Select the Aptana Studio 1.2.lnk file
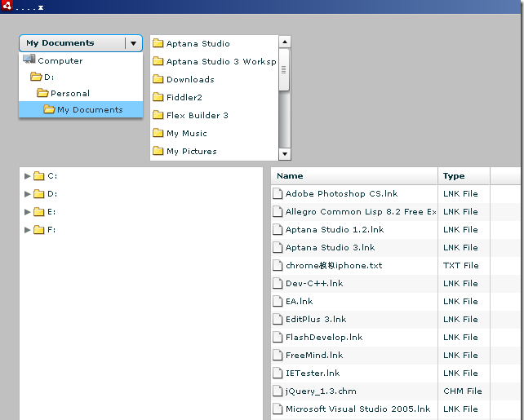Screen dimensions: 524x420 [x=335, y=230]
